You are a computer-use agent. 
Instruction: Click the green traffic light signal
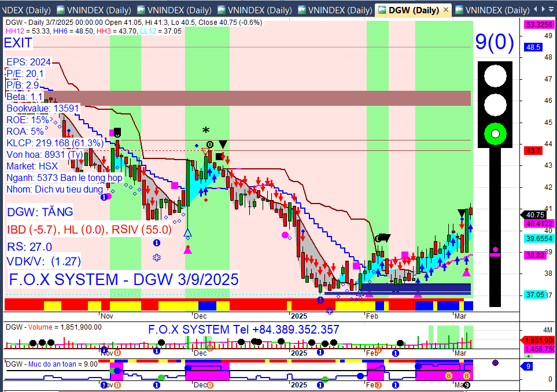(495, 134)
